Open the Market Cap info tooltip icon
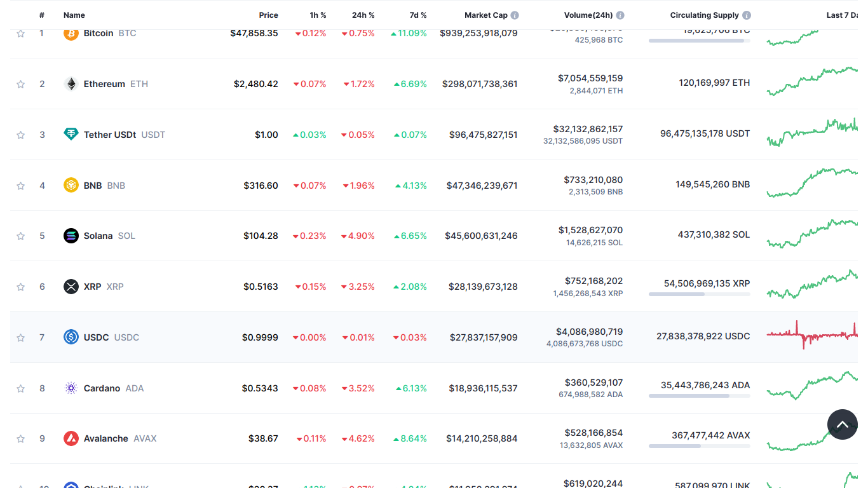 [515, 15]
